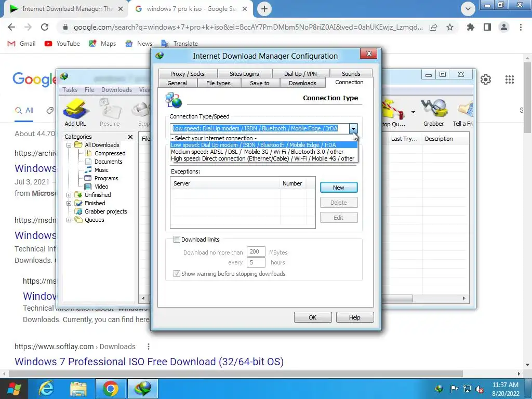532x399 pixels.
Task: Collapse the All Downloads tree node
Action: click(x=69, y=145)
